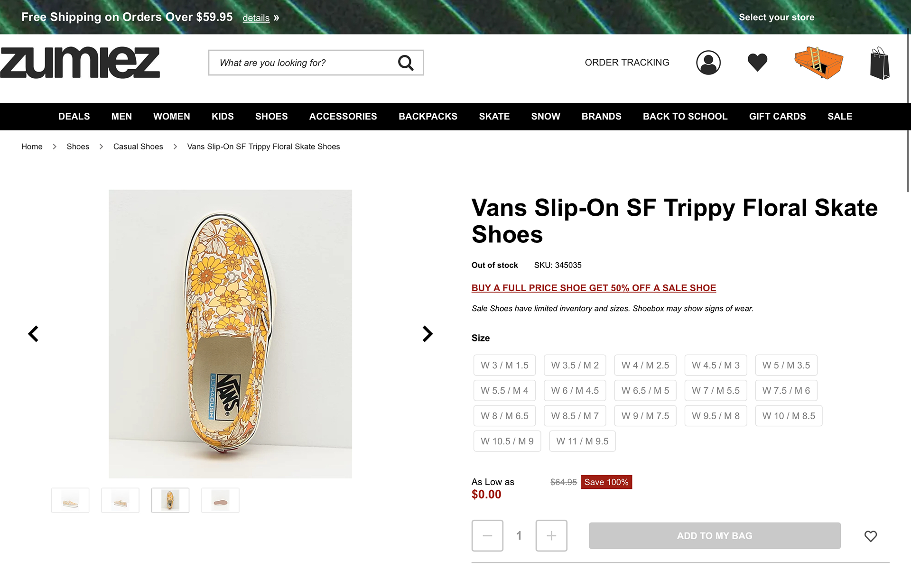Image resolution: width=911 pixels, height=588 pixels.
Task: Decrease quantity with the minus button
Action: click(487, 536)
